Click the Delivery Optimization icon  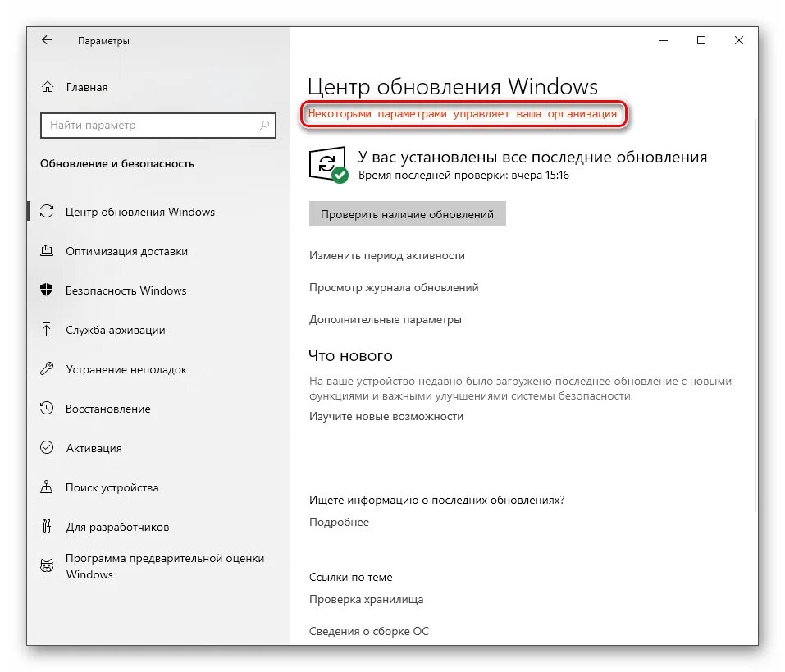(x=47, y=250)
